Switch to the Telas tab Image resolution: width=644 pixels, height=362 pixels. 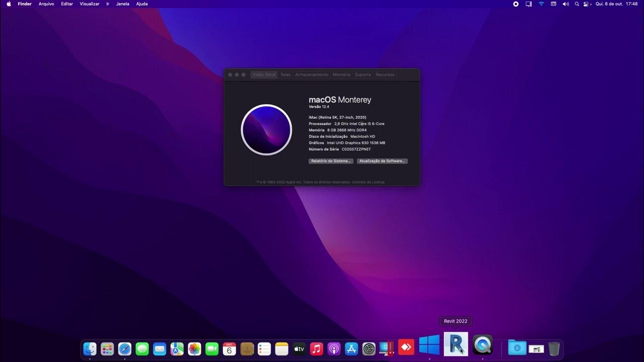click(285, 74)
